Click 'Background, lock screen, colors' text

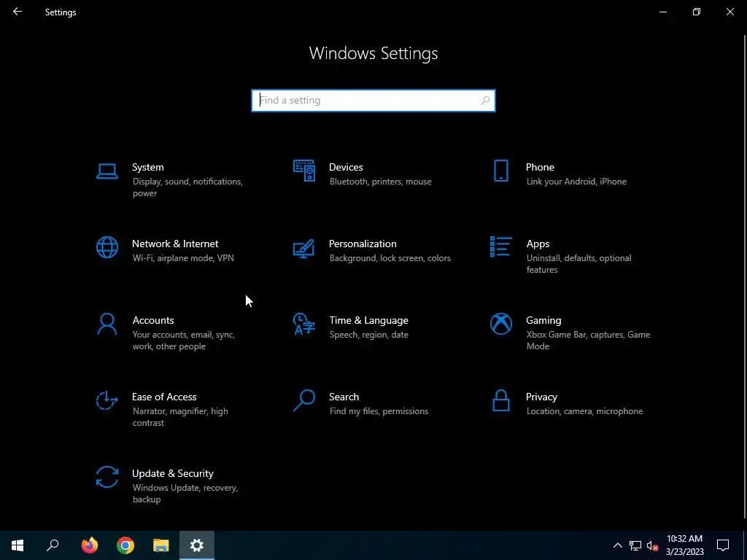[x=390, y=258]
